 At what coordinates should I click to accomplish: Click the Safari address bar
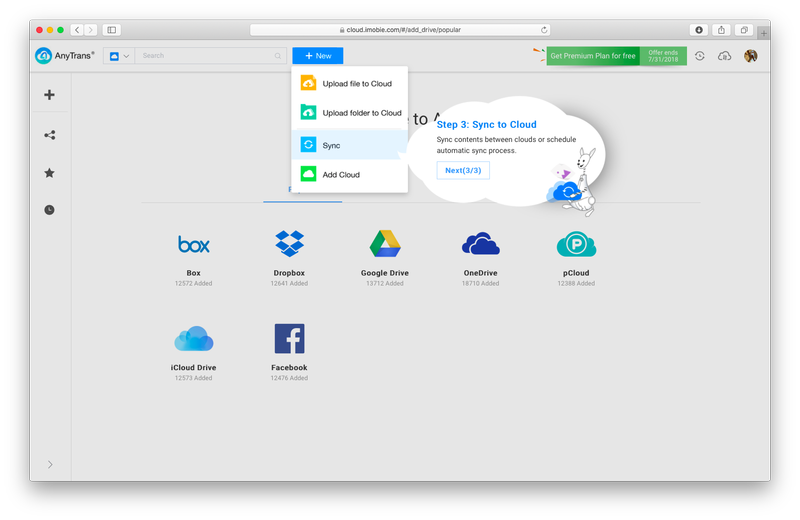click(400, 30)
